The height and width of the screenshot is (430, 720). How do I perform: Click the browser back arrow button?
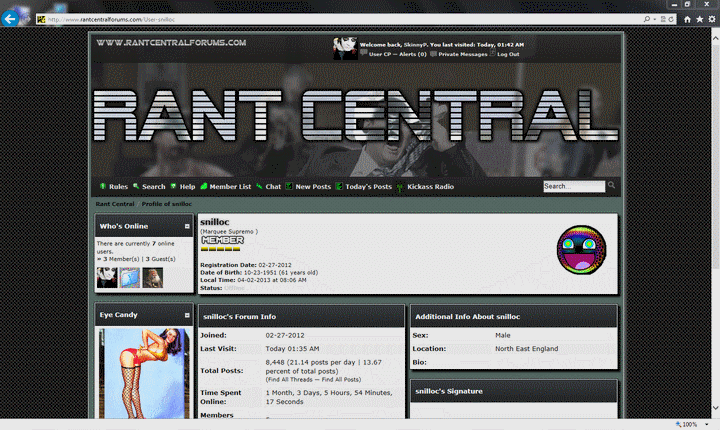click(10, 19)
